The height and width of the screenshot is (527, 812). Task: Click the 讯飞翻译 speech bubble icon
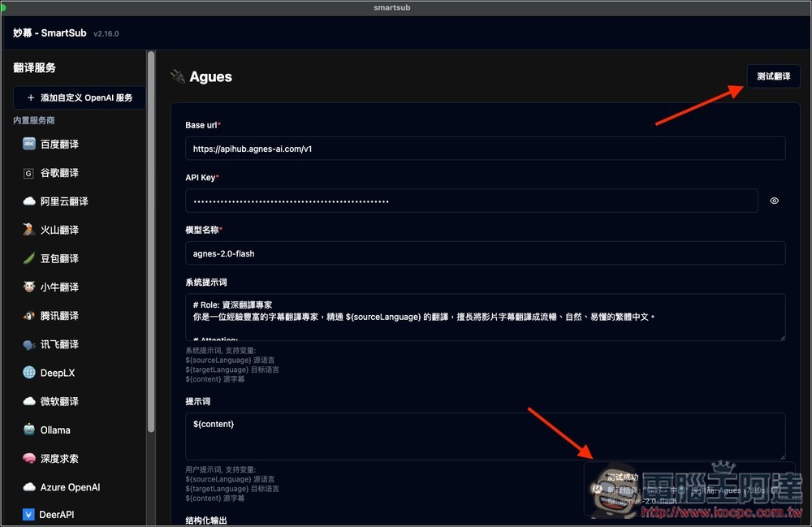pos(29,344)
